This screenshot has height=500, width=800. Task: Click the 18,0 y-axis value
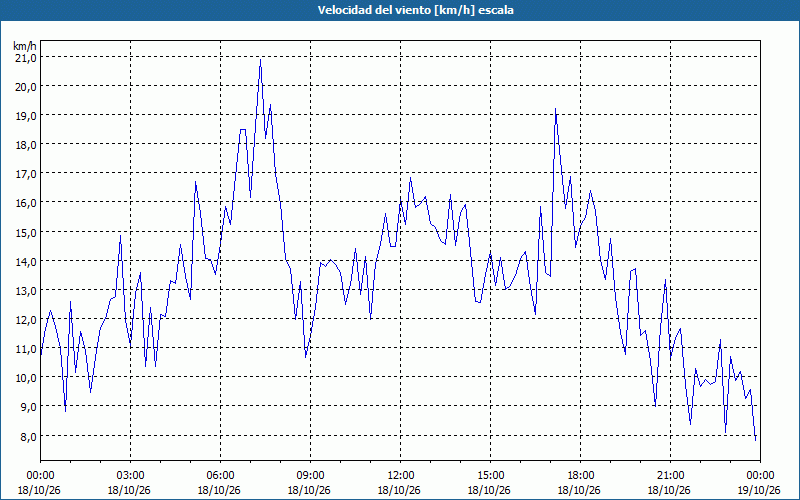pyautogui.click(x=26, y=145)
